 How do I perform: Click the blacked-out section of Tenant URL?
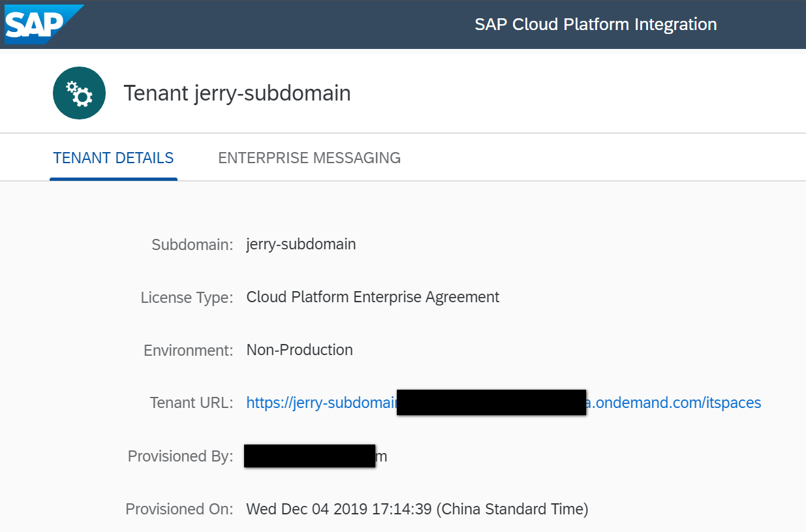(x=491, y=403)
